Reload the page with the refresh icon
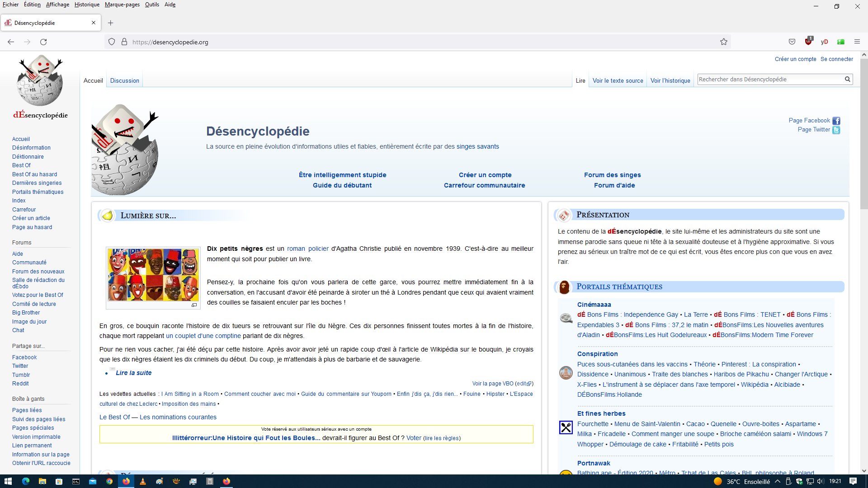Image resolution: width=868 pixels, height=488 pixels. [43, 42]
